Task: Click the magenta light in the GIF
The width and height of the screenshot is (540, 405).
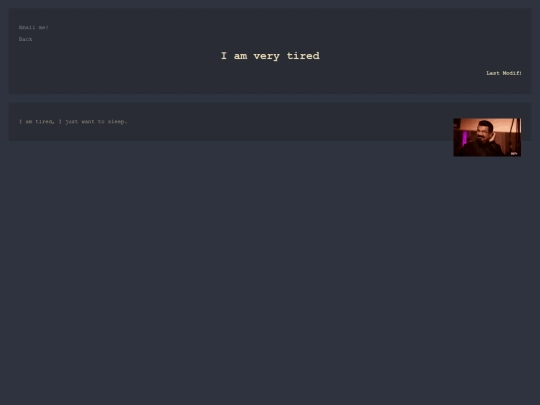Action: pos(465,138)
